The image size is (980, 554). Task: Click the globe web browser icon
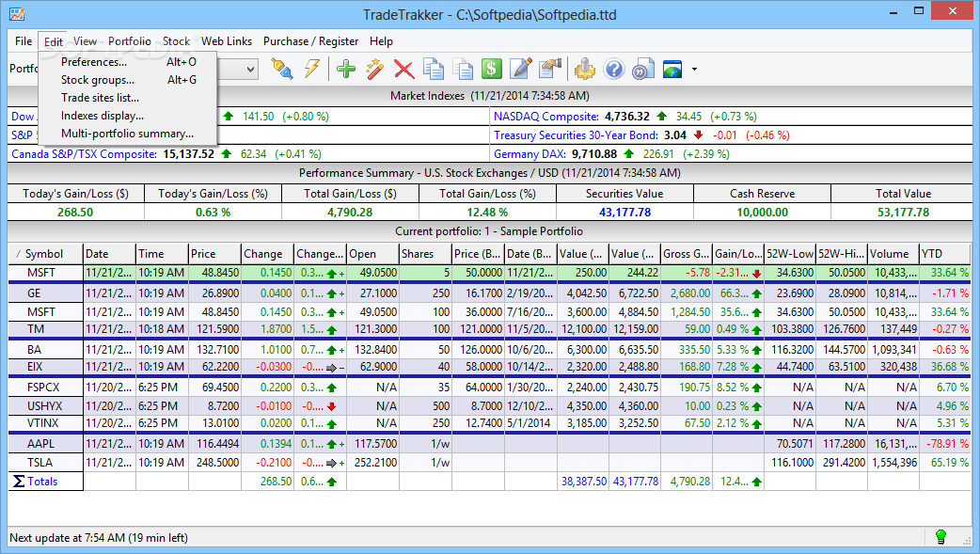672,69
